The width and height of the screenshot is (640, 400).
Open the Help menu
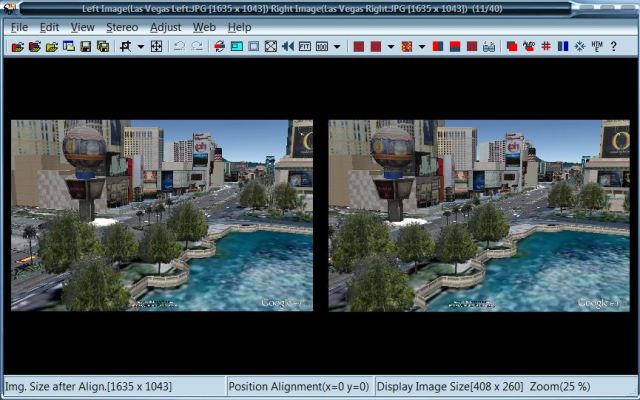[x=239, y=27]
